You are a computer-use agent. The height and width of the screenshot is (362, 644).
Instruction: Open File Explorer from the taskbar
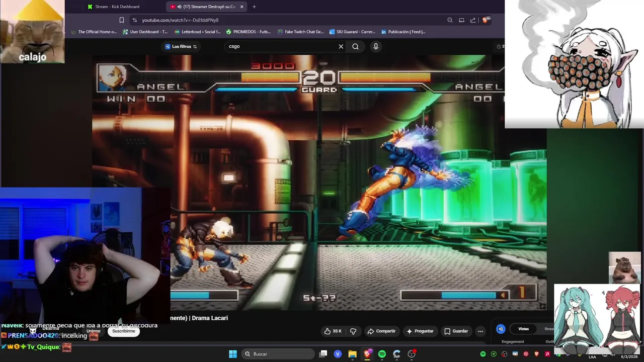pos(352,354)
